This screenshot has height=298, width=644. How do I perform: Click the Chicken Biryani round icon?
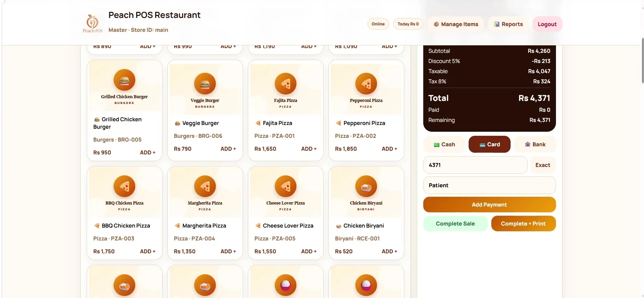pos(366,186)
